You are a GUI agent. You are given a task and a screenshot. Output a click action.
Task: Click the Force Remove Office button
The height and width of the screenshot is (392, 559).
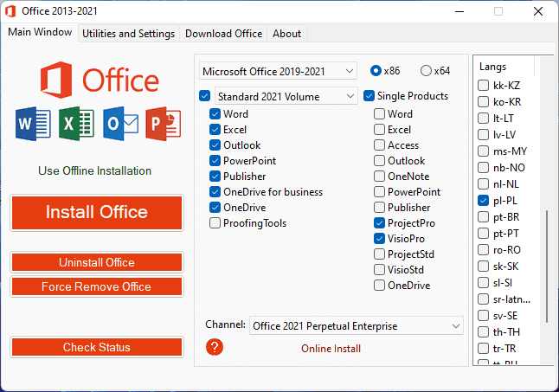click(97, 287)
